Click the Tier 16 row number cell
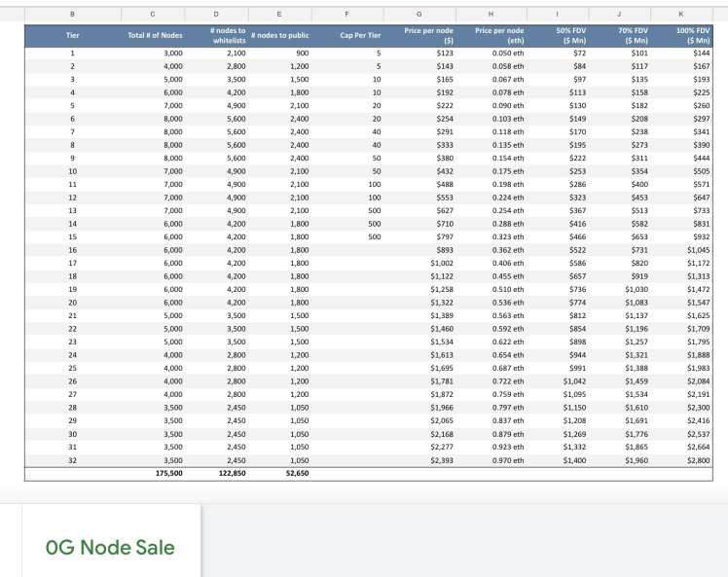The width and height of the screenshot is (728, 577). click(x=73, y=249)
